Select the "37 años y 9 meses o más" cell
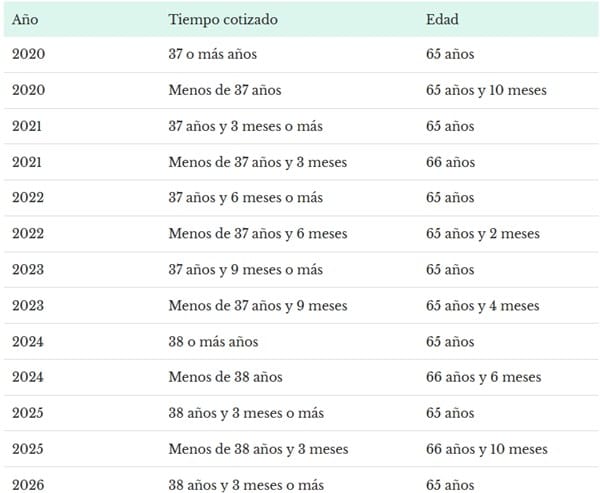The width and height of the screenshot is (600, 493). point(246,270)
